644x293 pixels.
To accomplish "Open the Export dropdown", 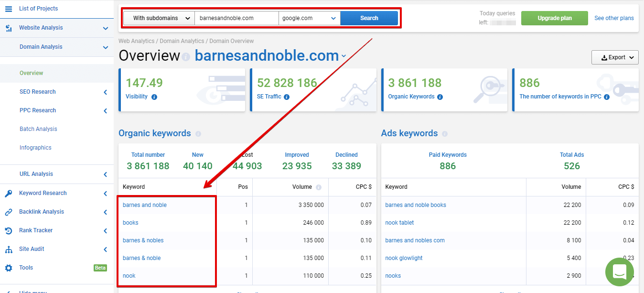I will (x=615, y=57).
